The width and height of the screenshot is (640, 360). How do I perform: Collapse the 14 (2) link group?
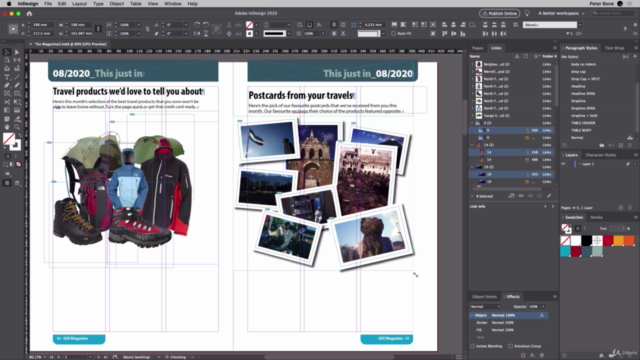click(473, 145)
